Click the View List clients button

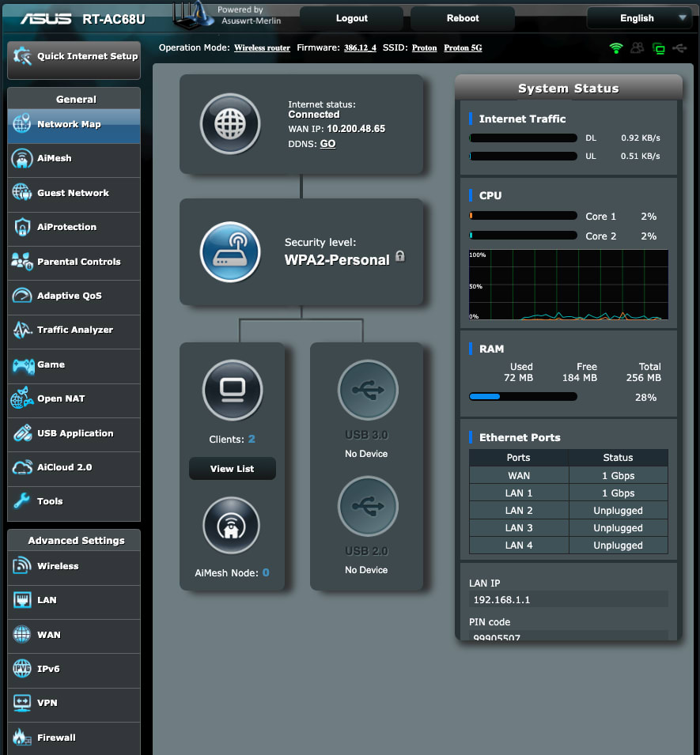233,469
